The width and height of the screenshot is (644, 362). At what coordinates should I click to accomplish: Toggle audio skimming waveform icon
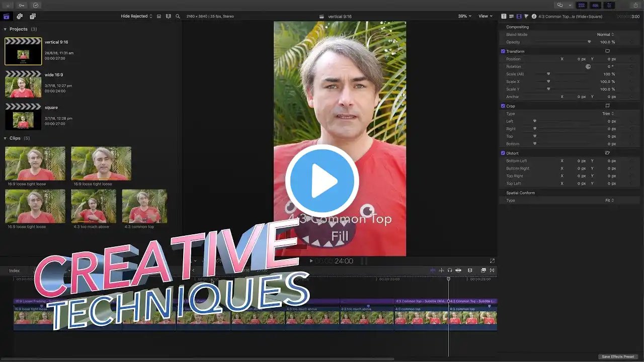coord(441,270)
